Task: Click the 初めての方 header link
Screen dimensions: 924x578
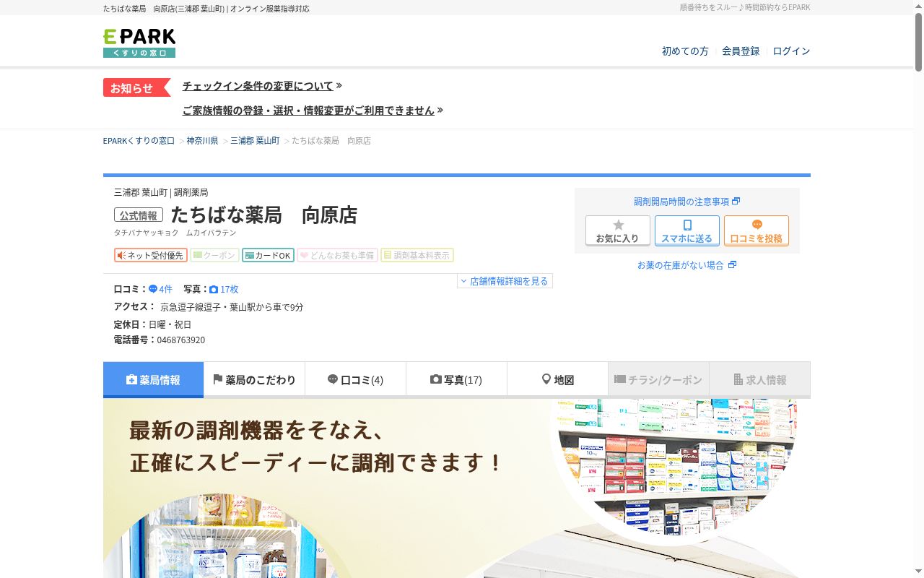Action: tap(685, 51)
